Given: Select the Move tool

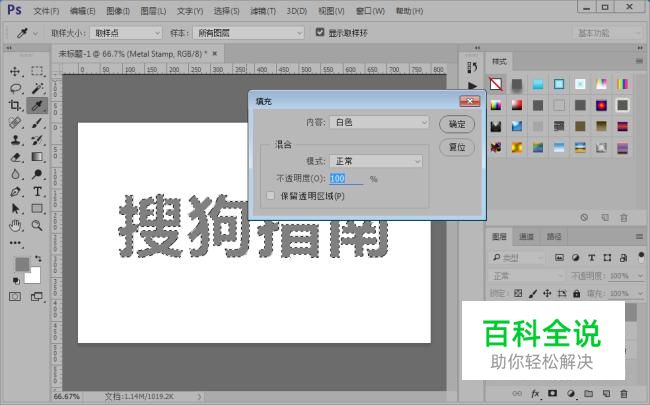Looking at the screenshot, I should [15, 71].
